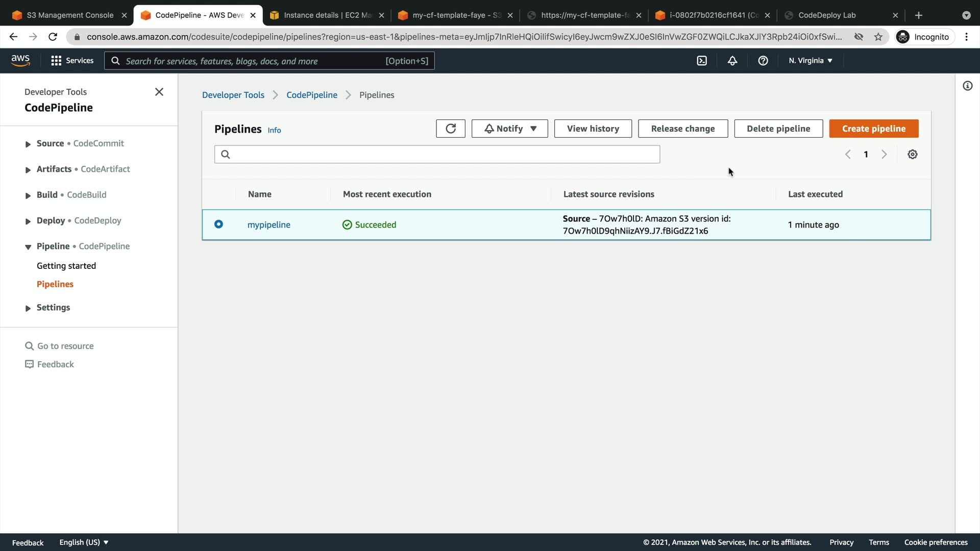The width and height of the screenshot is (980, 551).
Task: Open Getting started in the sidebar
Action: pyautogui.click(x=66, y=266)
